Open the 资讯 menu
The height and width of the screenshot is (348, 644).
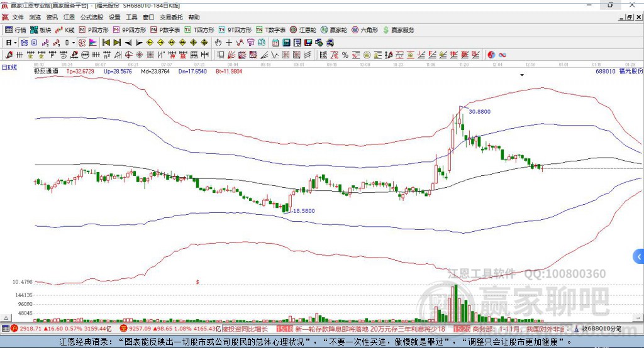52,17
